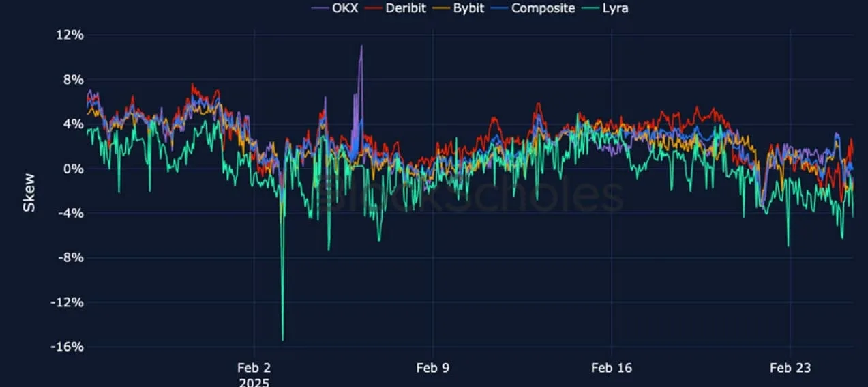Click the 12% y-axis tick label
This screenshot has height=387, width=868.
(70, 35)
